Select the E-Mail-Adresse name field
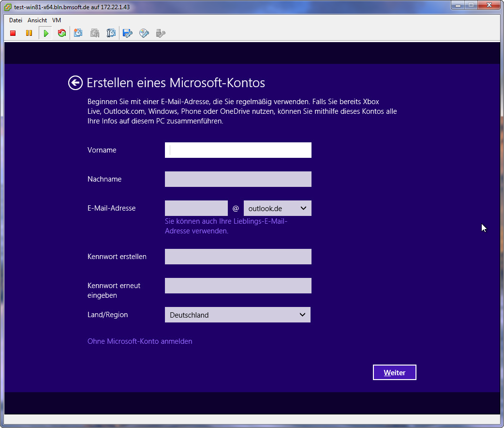This screenshot has height=428, width=504. point(196,208)
